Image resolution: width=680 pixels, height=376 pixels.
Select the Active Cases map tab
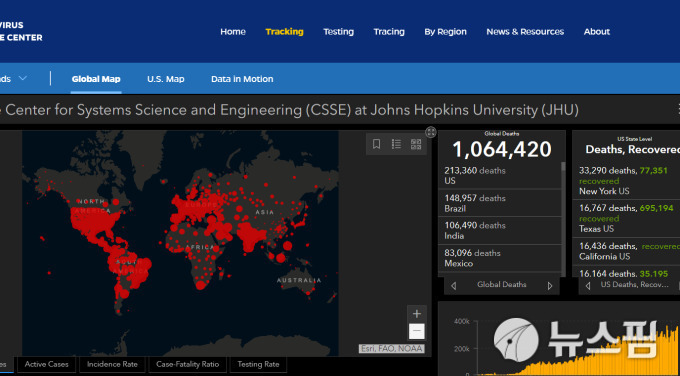pyautogui.click(x=46, y=364)
